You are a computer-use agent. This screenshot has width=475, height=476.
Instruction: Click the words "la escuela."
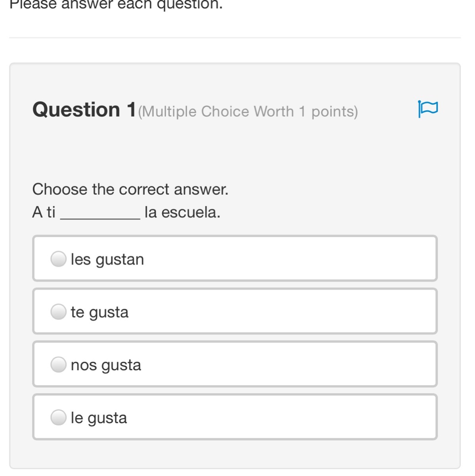pyautogui.click(x=182, y=212)
